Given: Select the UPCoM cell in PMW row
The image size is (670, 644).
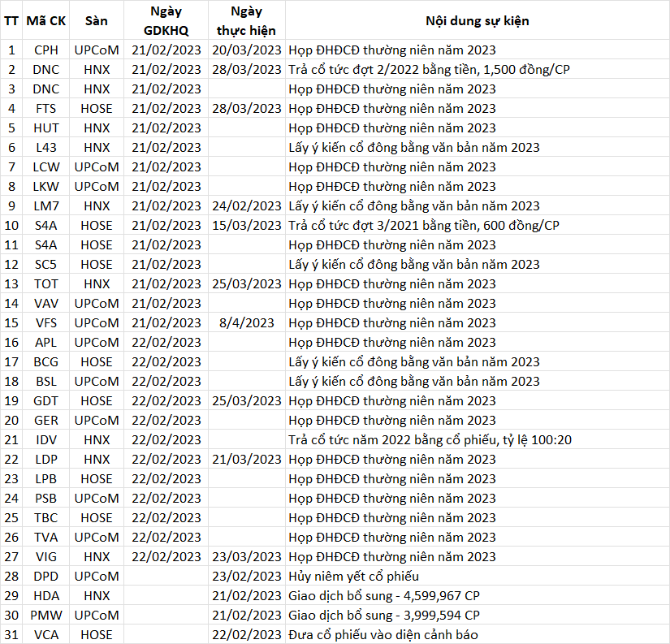Looking at the screenshot, I should [x=96, y=616].
